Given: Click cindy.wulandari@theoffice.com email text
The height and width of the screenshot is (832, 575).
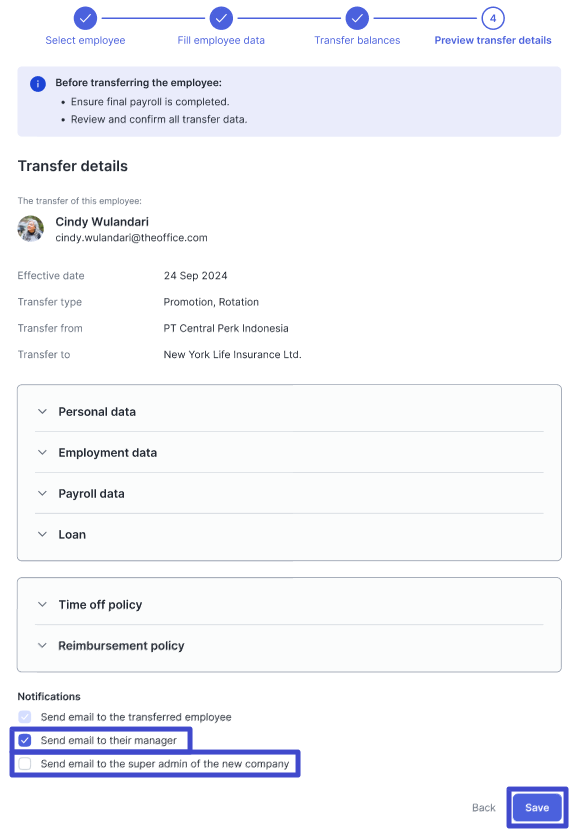Looking at the screenshot, I should coord(132,238).
